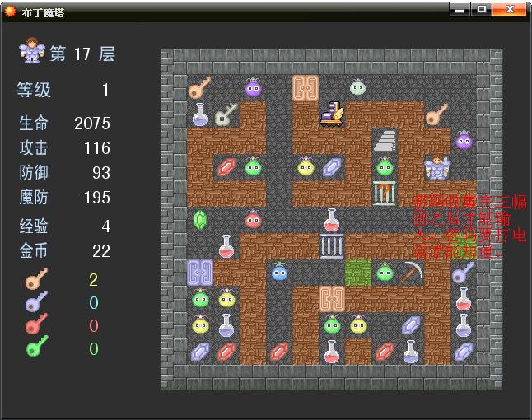Viewport: 532px width, 420px height.
Task: Collect blue gem next to upper yellow slime
Action: (x=332, y=167)
